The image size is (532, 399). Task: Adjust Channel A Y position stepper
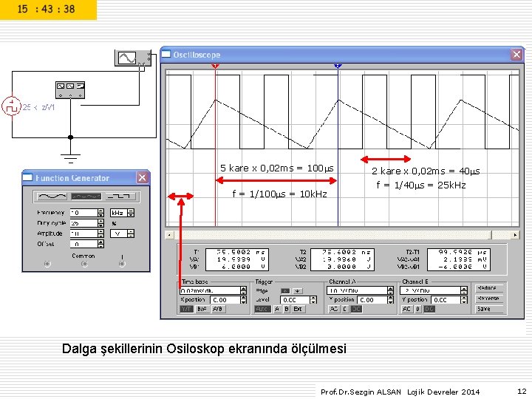tap(391, 299)
